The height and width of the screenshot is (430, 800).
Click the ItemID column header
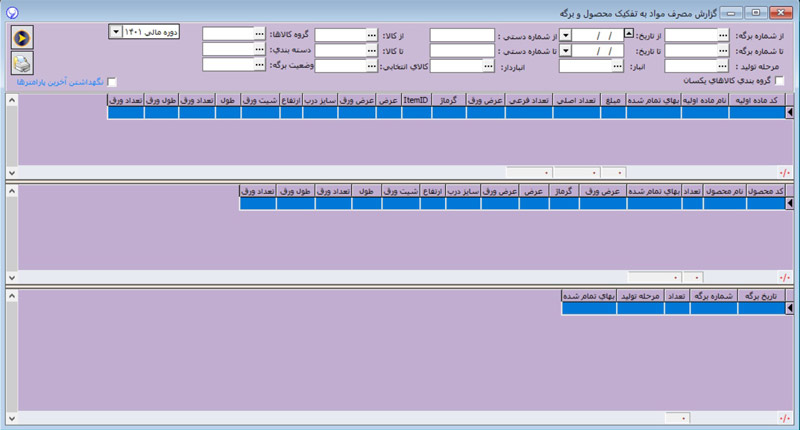(416, 100)
